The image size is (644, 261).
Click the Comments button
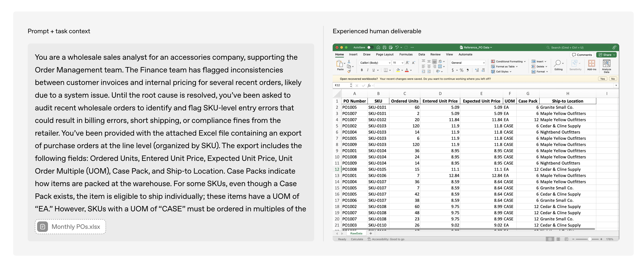(582, 55)
